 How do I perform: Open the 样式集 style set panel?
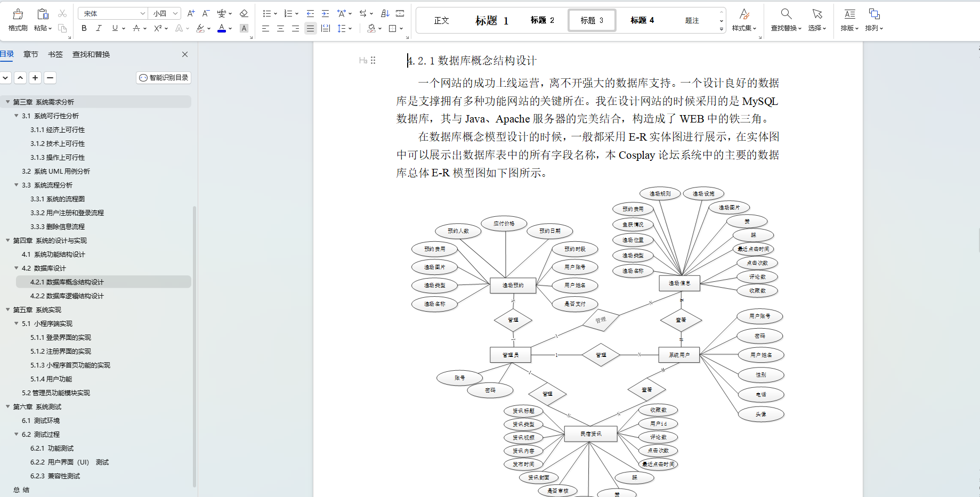pos(744,20)
